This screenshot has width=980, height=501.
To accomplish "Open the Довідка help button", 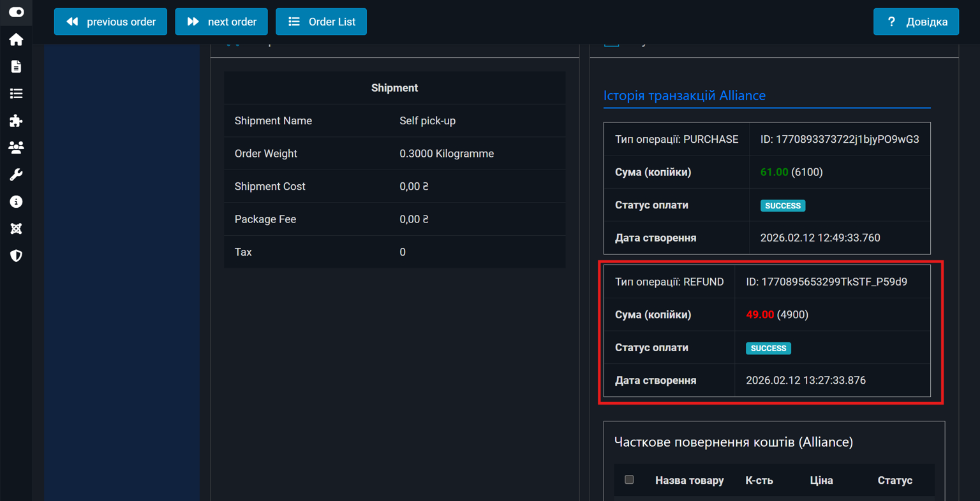I will (x=916, y=22).
